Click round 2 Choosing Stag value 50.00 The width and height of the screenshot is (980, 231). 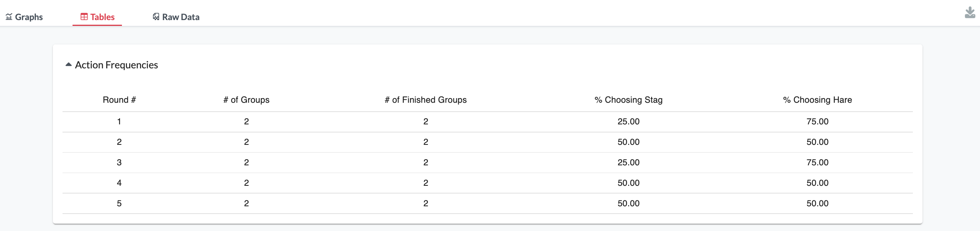(629, 142)
